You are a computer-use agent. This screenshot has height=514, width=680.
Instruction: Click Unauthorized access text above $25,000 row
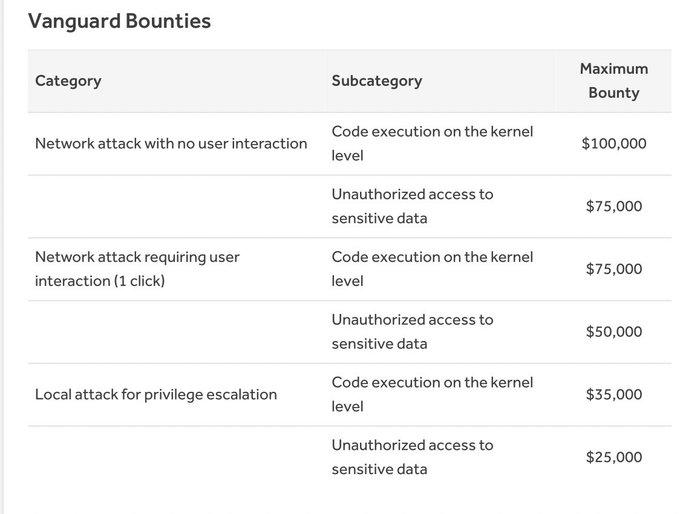412,457
